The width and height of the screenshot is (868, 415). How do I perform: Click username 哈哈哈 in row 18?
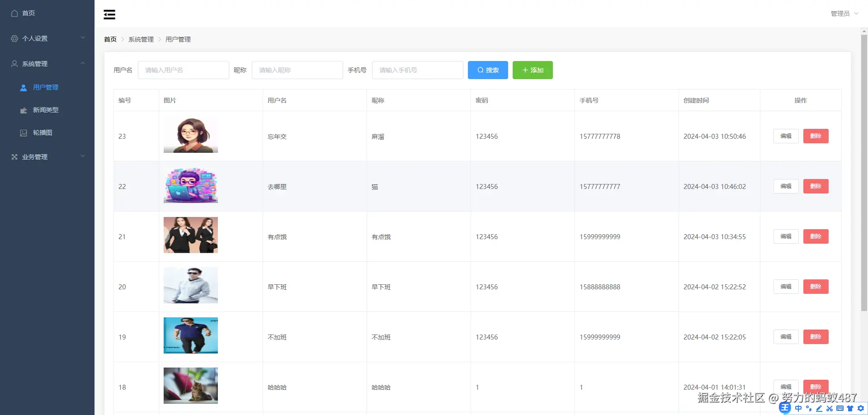coord(277,387)
